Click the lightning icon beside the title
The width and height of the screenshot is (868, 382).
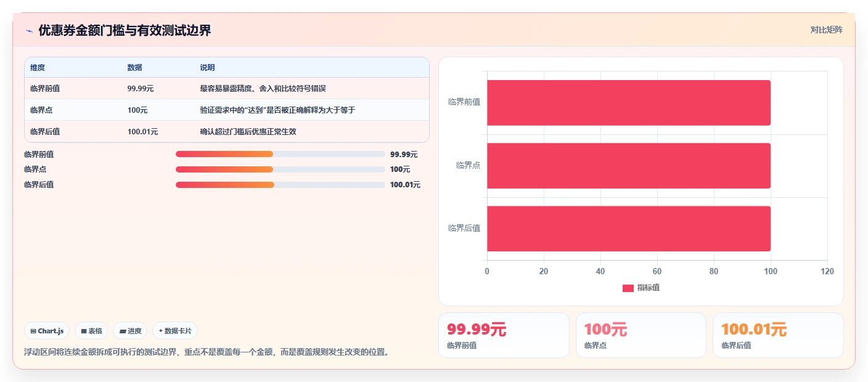point(29,30)
